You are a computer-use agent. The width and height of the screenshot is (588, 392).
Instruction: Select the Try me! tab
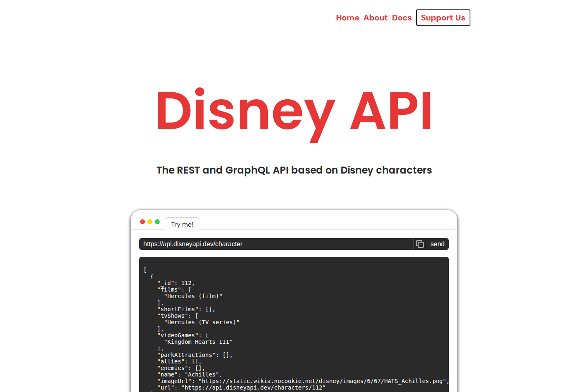click(182, 224)
